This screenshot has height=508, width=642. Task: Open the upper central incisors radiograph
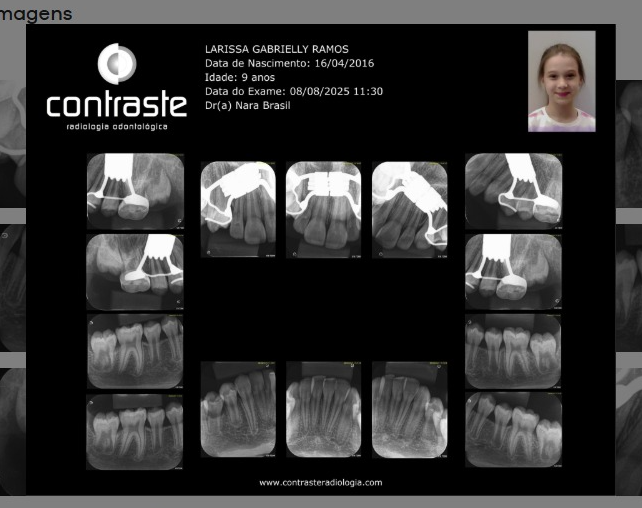[x=323, y=210]
